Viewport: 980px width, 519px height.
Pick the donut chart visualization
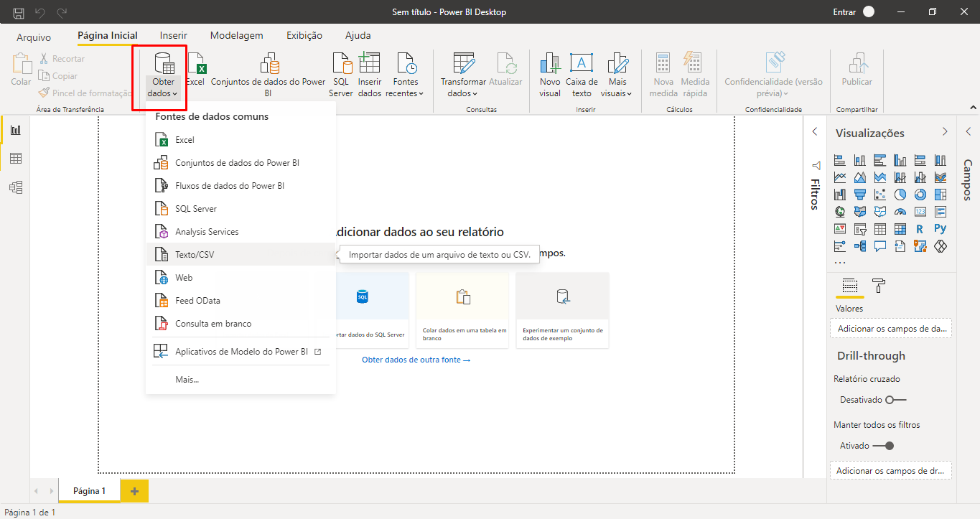click(920, 194)
